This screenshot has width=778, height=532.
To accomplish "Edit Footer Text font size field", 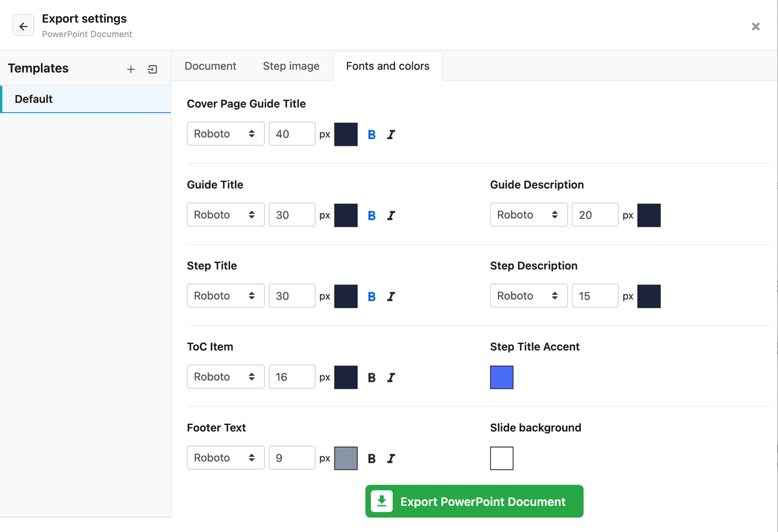I will (292, 457).
